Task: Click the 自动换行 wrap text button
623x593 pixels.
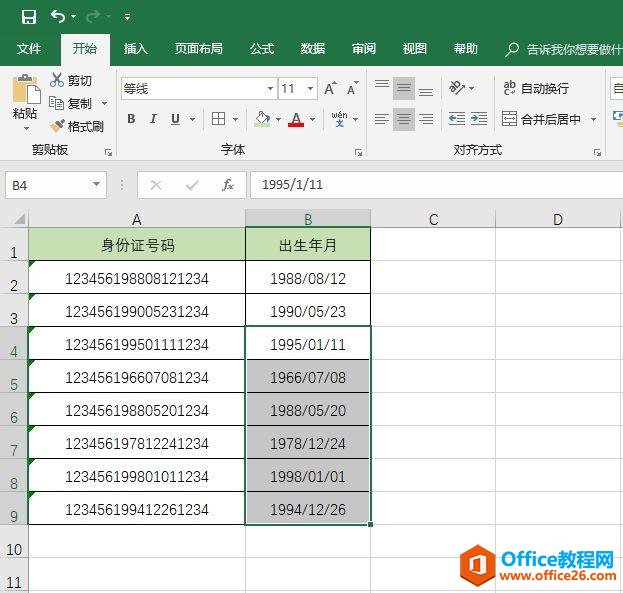Action: [536, 88]
